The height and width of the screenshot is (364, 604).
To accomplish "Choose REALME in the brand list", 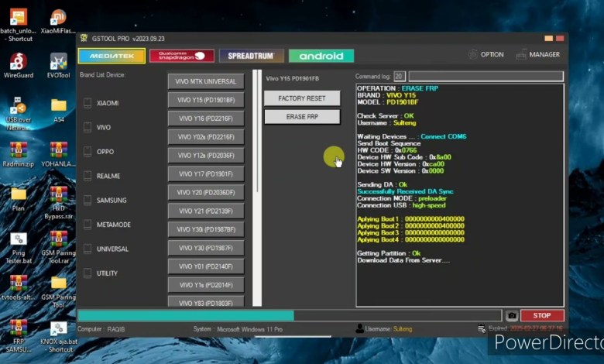I will (108, 176).
